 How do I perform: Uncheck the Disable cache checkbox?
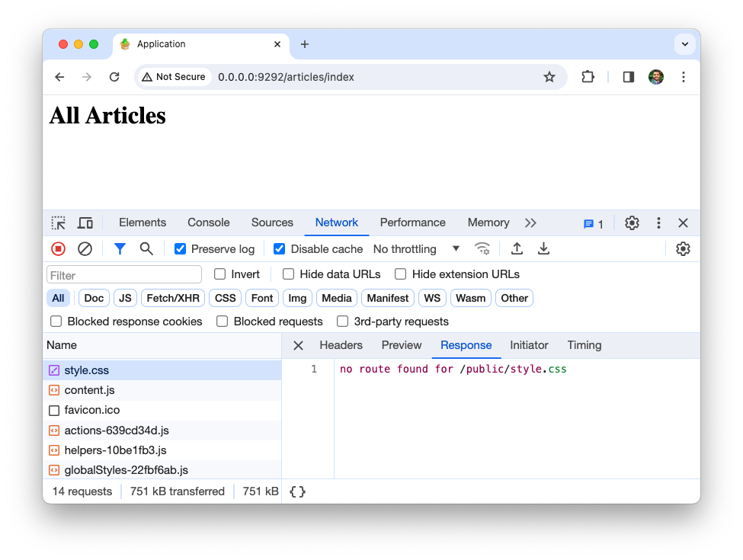280,249
